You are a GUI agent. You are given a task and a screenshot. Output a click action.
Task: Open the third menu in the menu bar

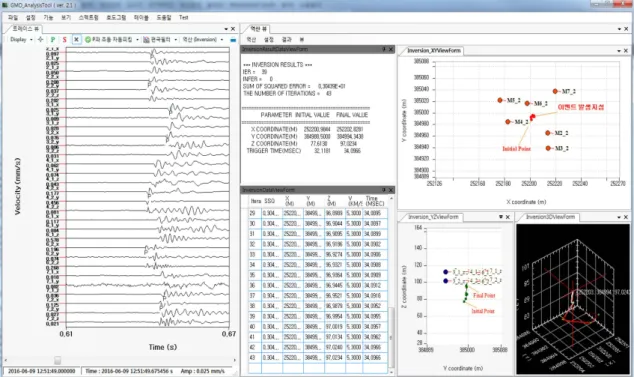pyautogui.click(x=49, y=17)
